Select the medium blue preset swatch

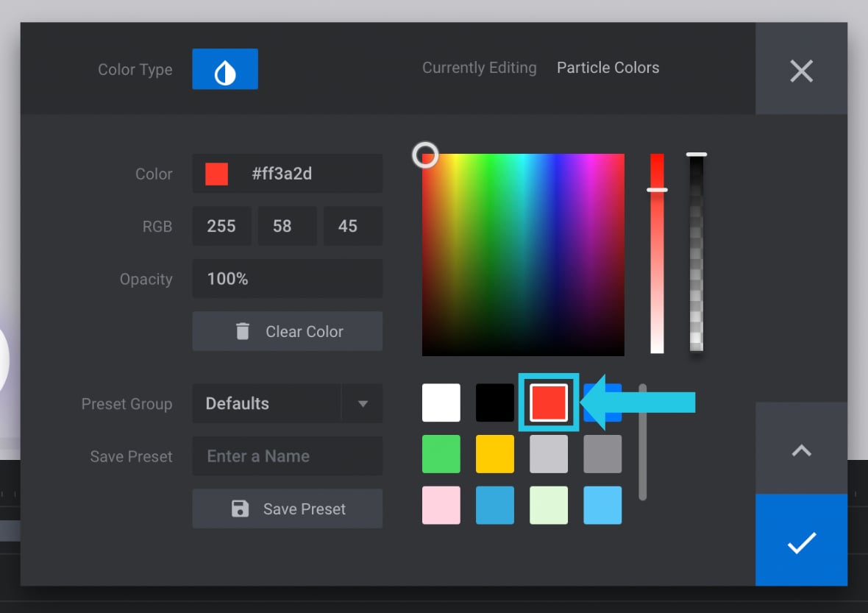[495, 505]
